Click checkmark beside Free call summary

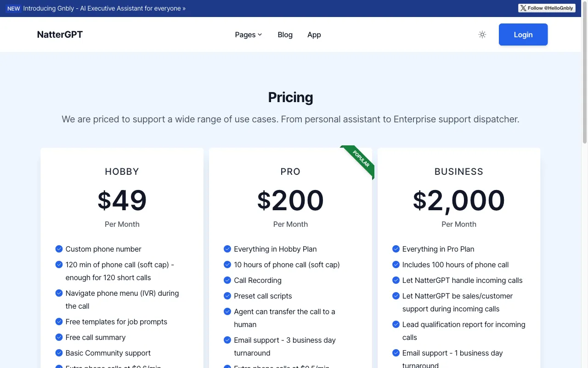59,337
